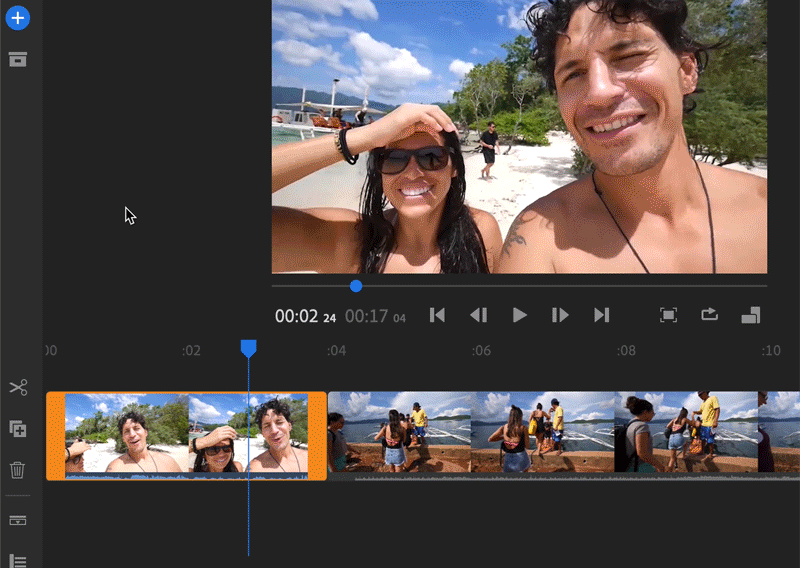Toggle loop playback
The height and width of the screenshot is (568, 800).
(709, 315)
